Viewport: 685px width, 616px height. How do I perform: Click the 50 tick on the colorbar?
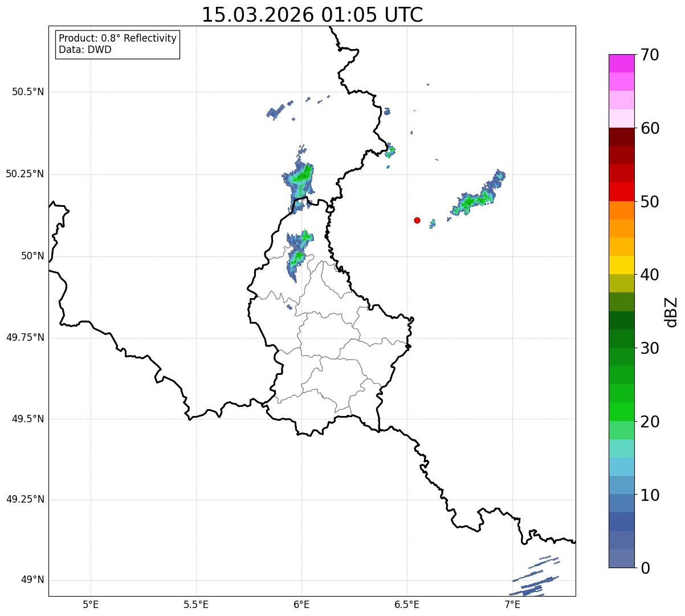tap(650, 202)
